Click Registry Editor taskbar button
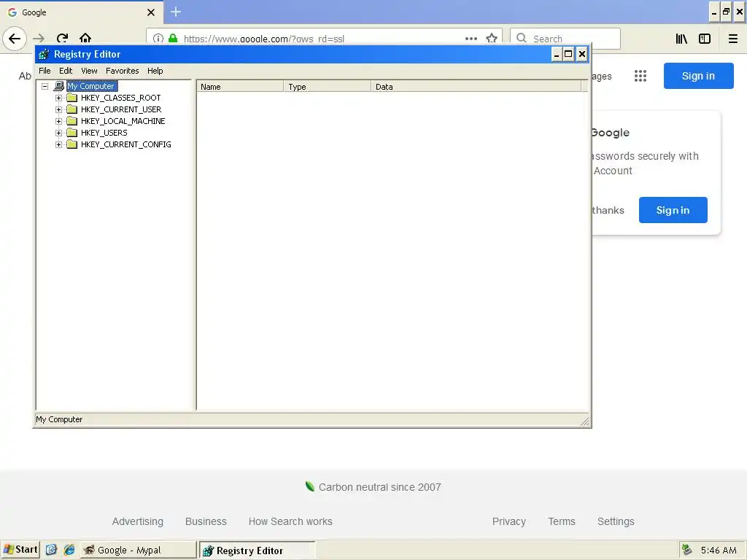 (x=258, y=551)
